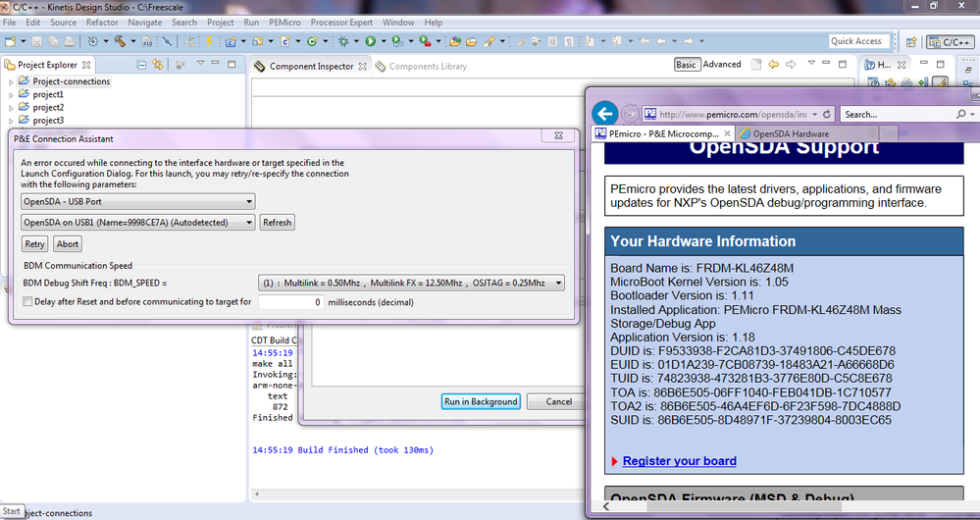Screen dimensions: 980x520
Task: Click the Collapse All icon in Project Explorer
Action: (141, 65)
